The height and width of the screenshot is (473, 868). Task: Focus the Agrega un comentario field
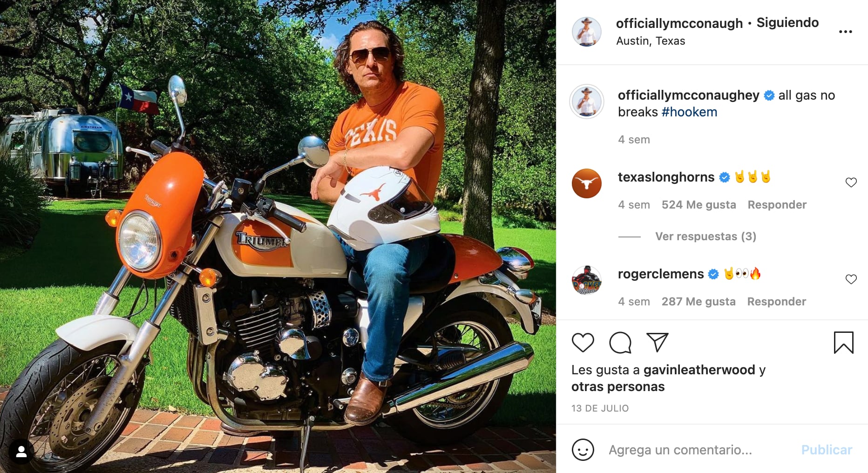[x=680, y=450]
